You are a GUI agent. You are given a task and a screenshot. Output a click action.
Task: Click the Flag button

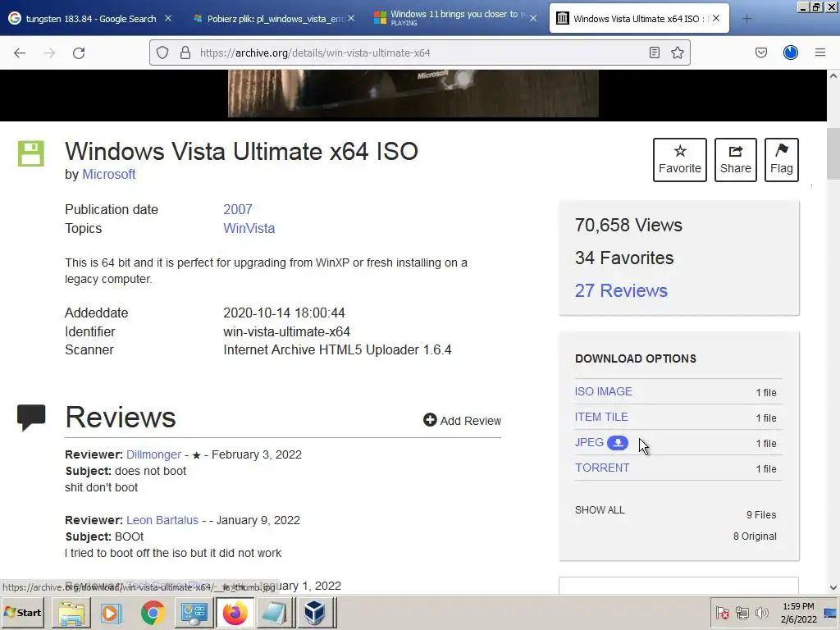click(782, 160)
